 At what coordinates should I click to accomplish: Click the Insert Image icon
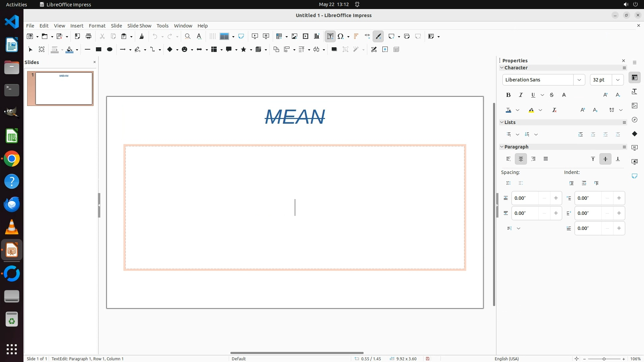point(294,36)
